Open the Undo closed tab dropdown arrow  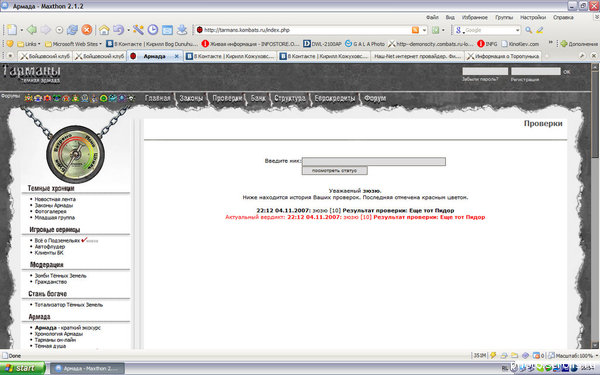(128, 30)
